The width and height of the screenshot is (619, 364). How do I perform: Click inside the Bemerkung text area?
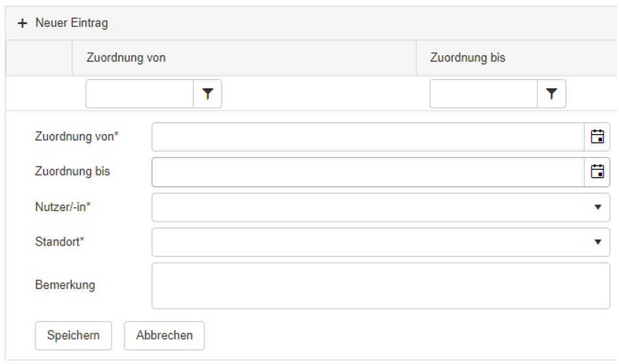pos(381,286)
